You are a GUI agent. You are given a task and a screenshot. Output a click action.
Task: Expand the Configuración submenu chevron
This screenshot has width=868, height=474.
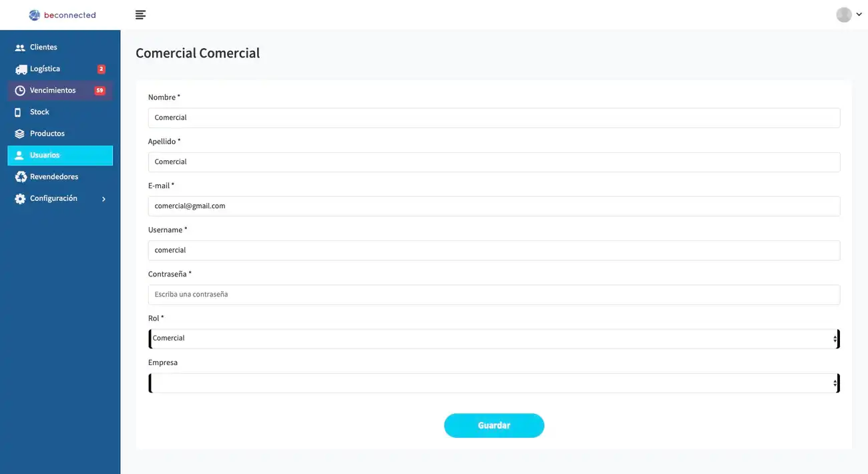point(103,199)
